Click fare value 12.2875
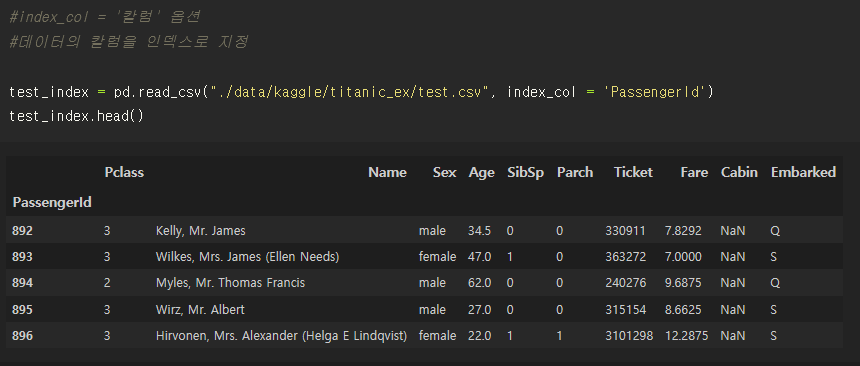Image resolution: width=860 pixels, height=366 pixels. [686, 336]
